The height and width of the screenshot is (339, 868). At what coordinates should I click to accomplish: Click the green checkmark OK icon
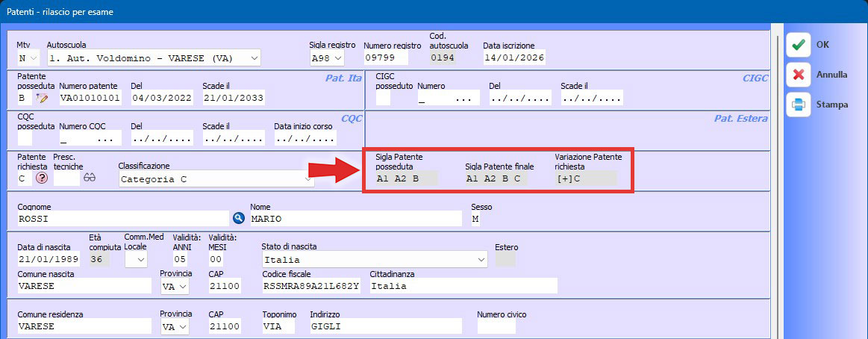pos(798,45)
